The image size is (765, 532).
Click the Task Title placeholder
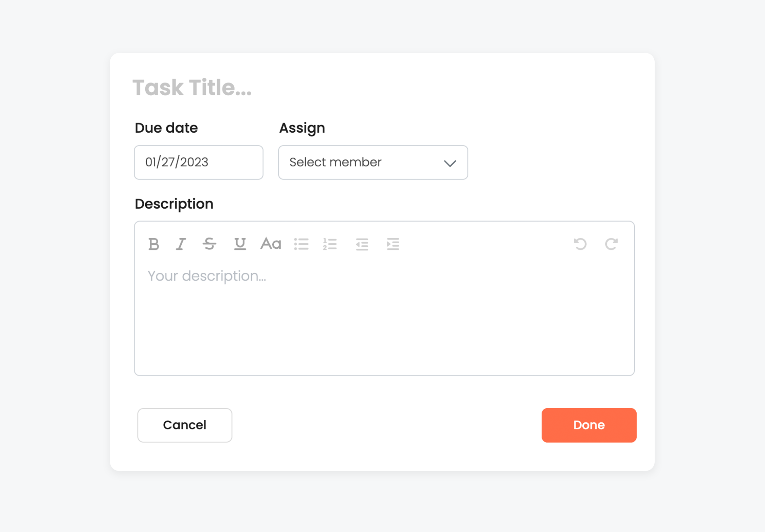tap(192, 88)
